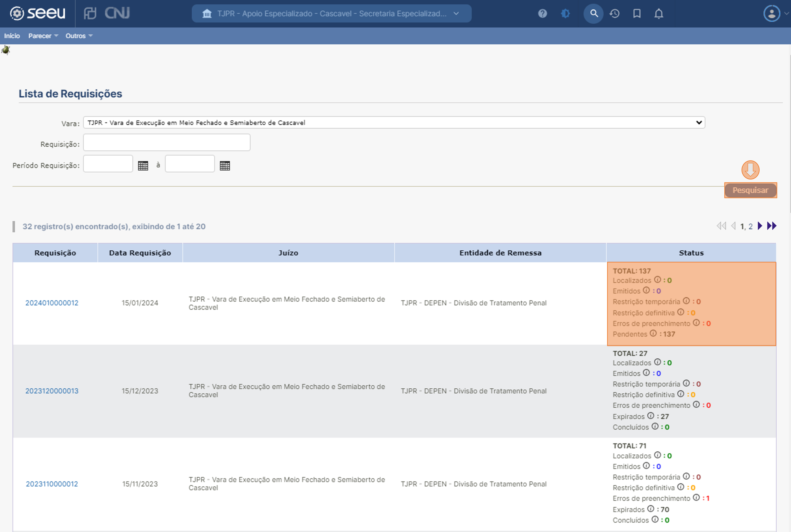The width and height of the screenshot is (791, 532).
Task: Click date cell 15/11/2023
Action: click(x=140, y=484)
